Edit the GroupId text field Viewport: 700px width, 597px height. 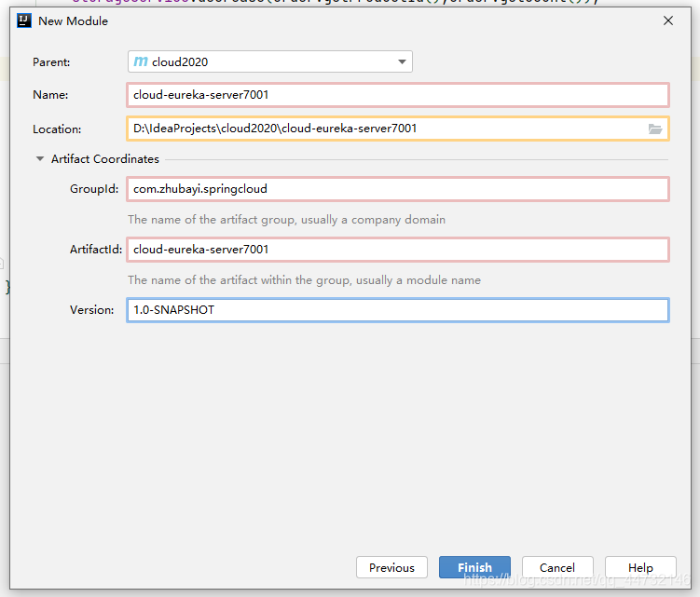398,189
